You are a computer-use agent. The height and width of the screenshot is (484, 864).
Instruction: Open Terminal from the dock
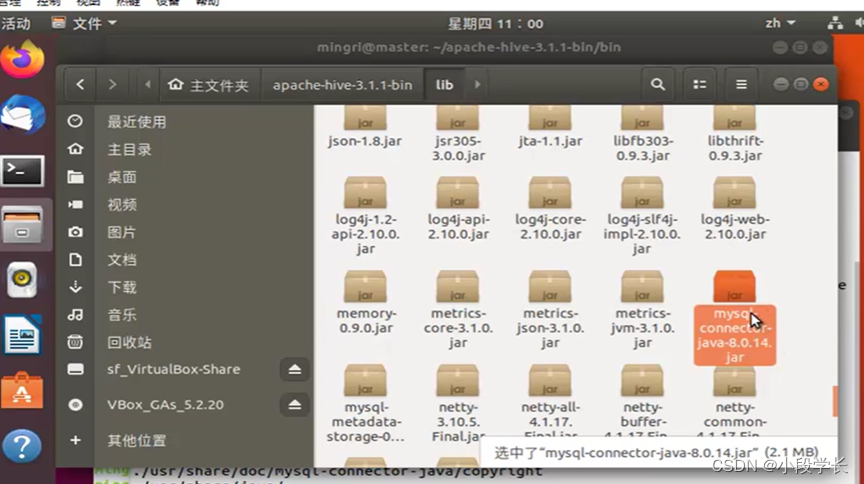pyautogui.click(x=23, y=171)
